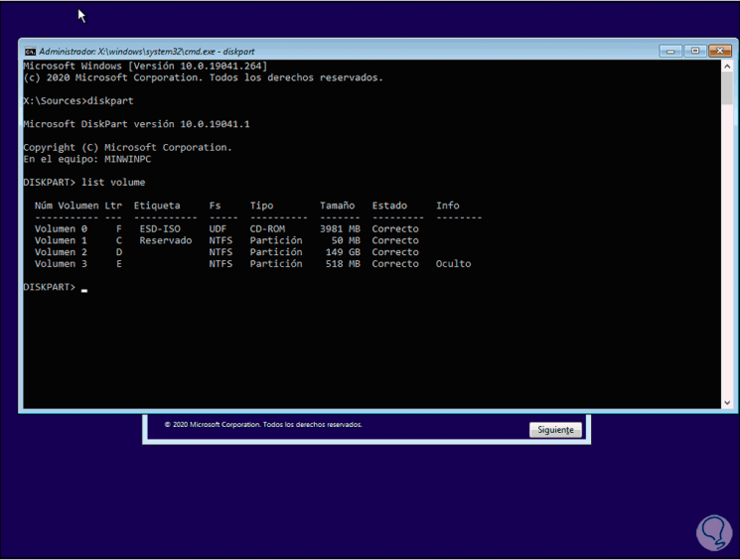Click the 'Volumen 0' row label
The image size is (740, 560).
click(x=61, y=228)
